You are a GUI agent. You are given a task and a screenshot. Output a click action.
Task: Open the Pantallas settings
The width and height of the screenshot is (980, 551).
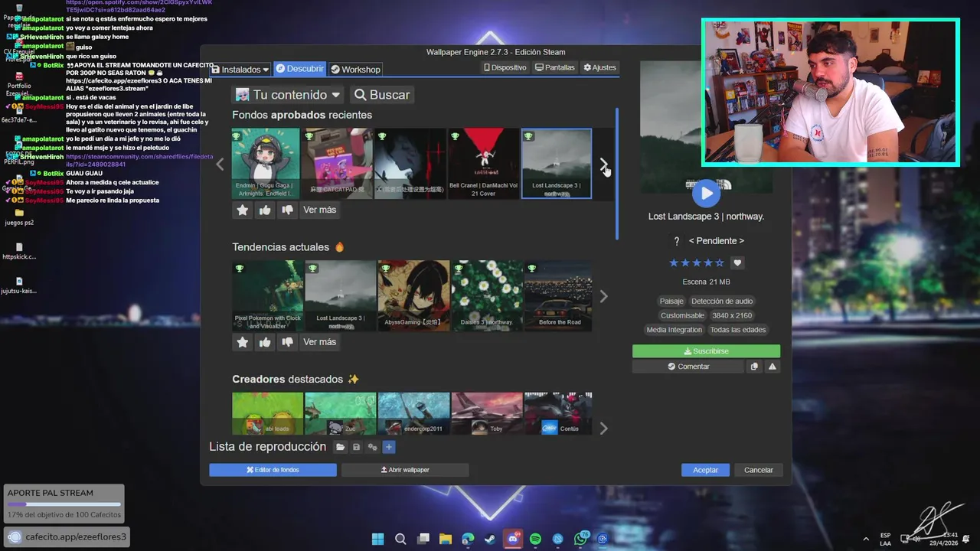point(555,67)
